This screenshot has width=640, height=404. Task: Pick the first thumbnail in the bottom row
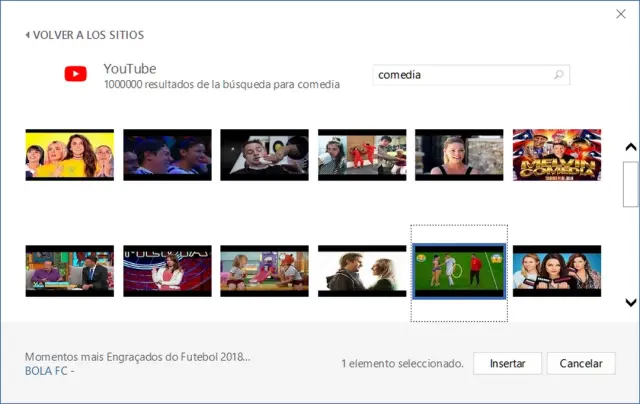69,272
